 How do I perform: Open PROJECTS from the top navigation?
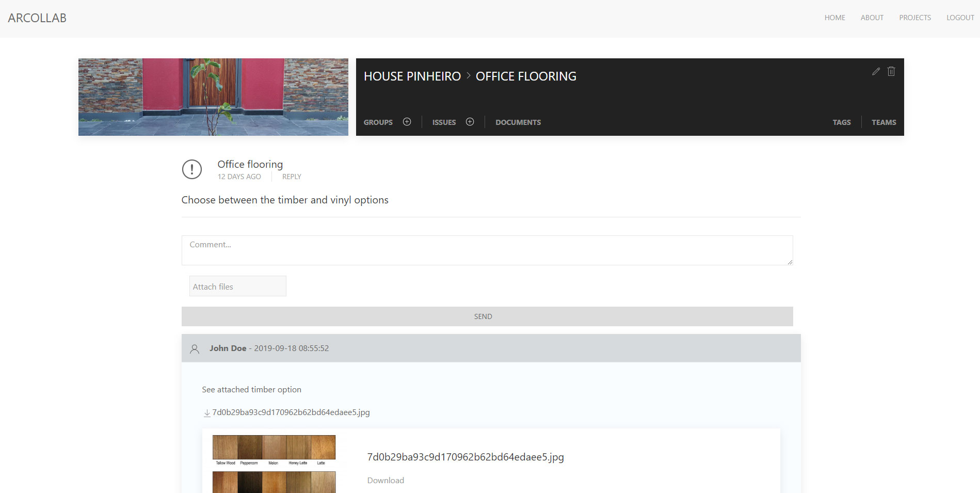[x=915, y=18]
